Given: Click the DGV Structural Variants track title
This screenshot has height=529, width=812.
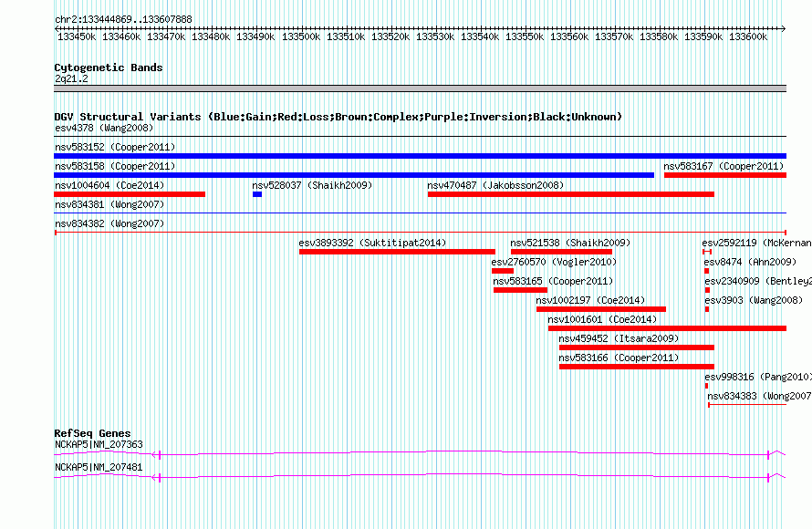Looking at the screenshot, I should coord(338,117).
